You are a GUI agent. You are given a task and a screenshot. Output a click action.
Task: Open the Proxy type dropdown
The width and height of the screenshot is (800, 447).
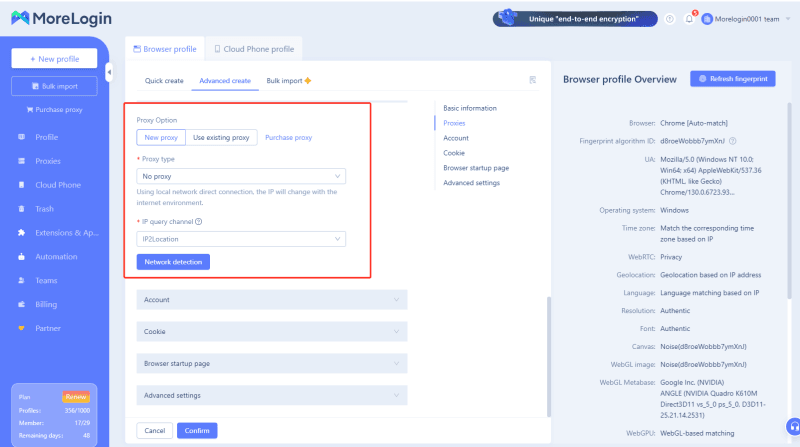click(x=241, y=176)
